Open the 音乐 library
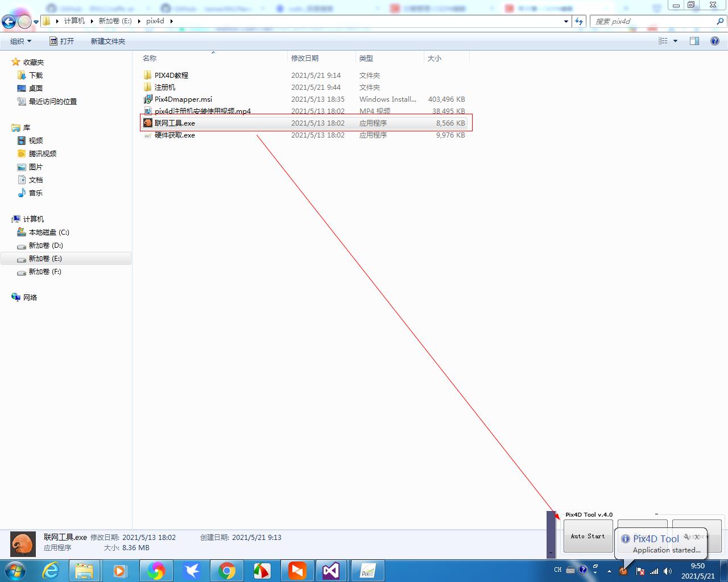728x582 pixels. (36, 193)
